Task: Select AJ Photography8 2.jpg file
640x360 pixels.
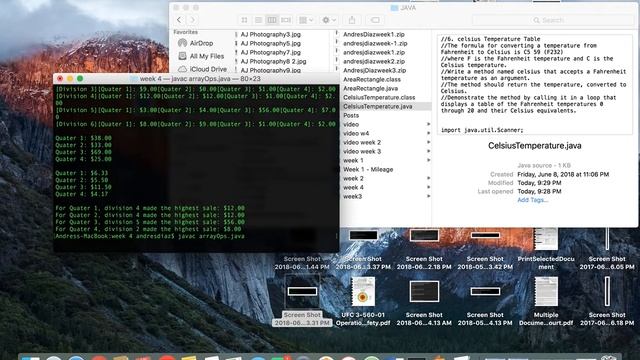Action: pos(273,61)
